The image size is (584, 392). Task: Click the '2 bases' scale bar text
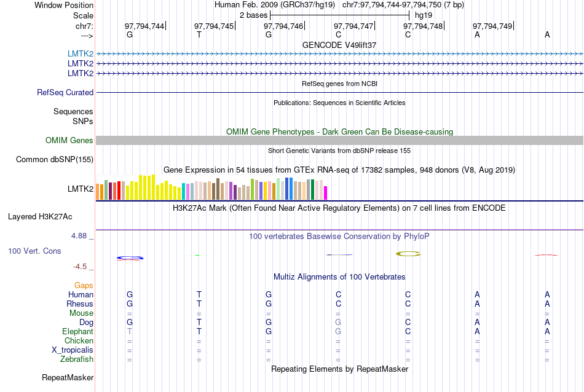point(253,15)
